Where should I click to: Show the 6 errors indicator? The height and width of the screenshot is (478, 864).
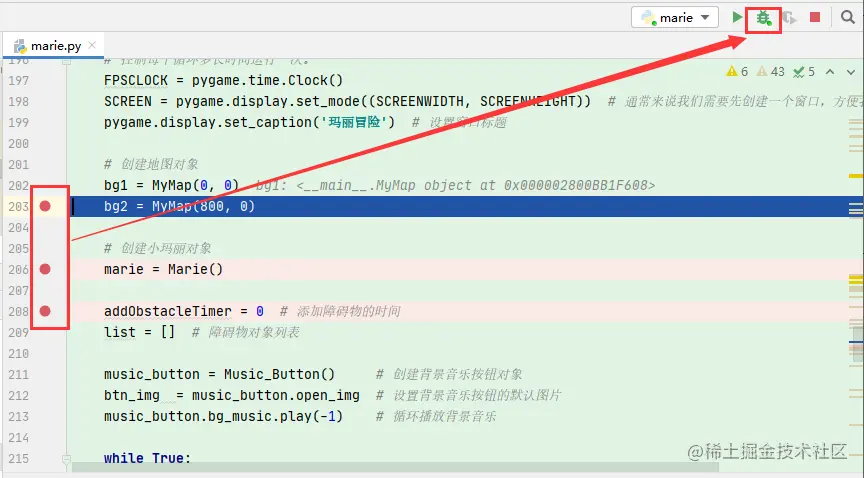(737, 72)
